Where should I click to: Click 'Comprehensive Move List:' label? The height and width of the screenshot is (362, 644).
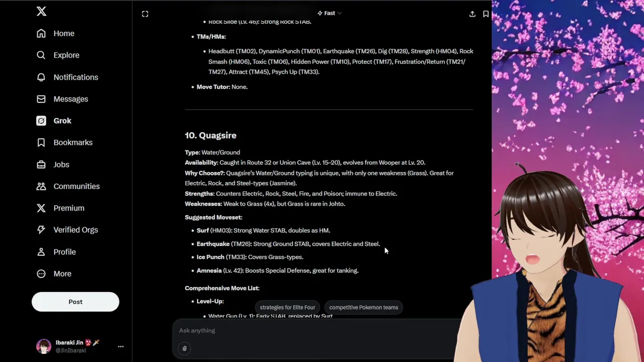click(222, 288)
